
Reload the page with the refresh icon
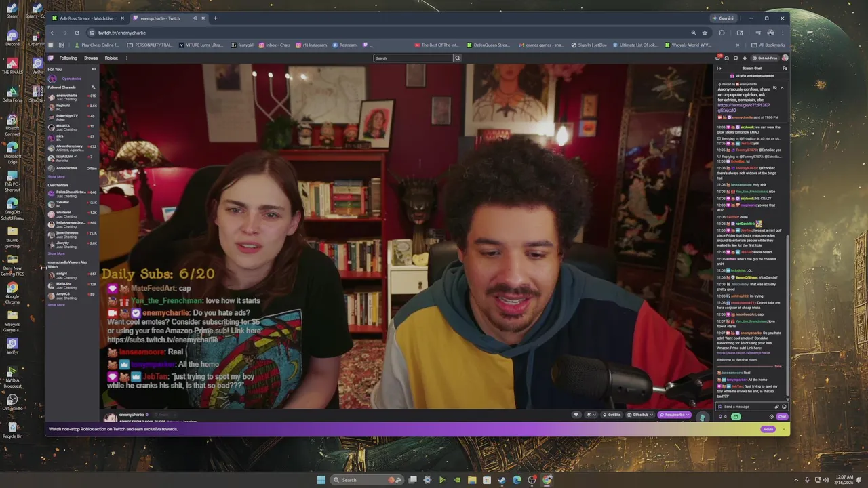coord(77,33)
